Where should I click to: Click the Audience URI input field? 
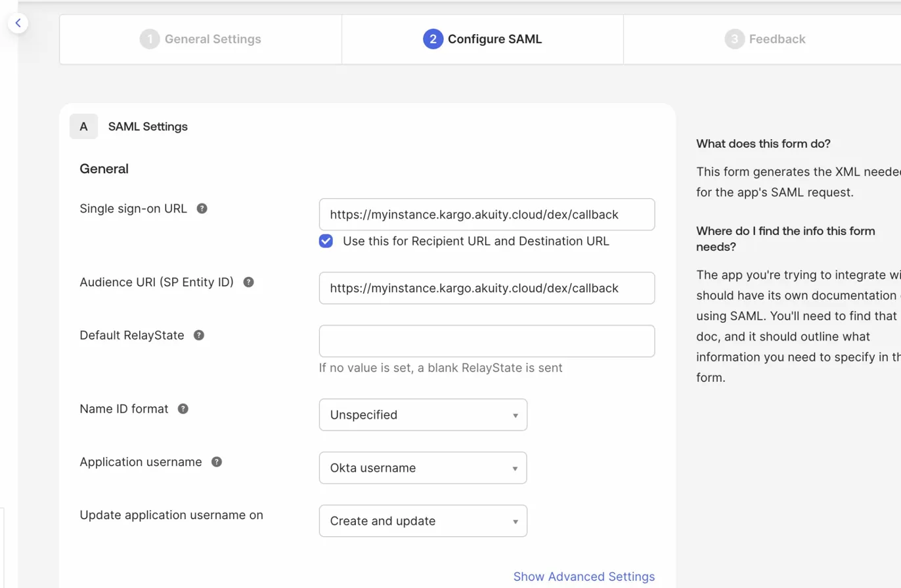487,288
